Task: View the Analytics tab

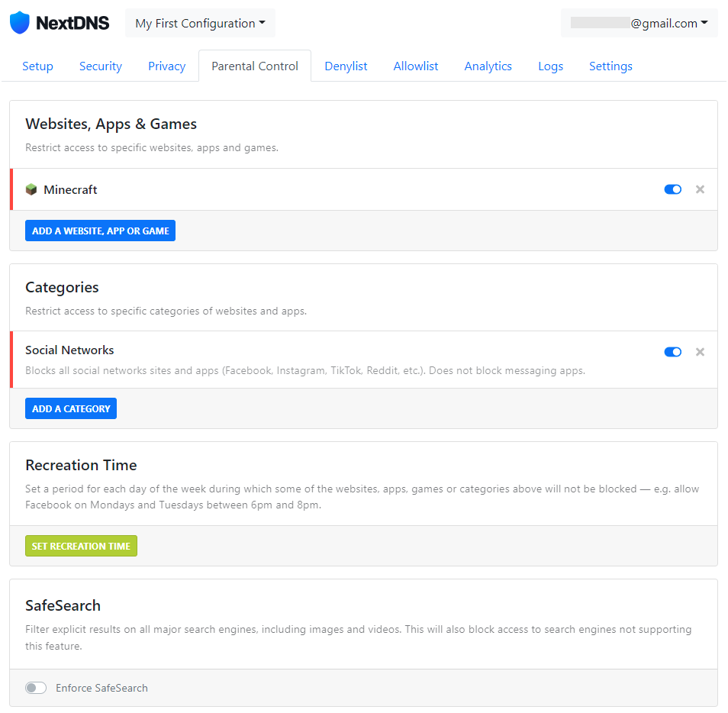Action: pos(488,66)
